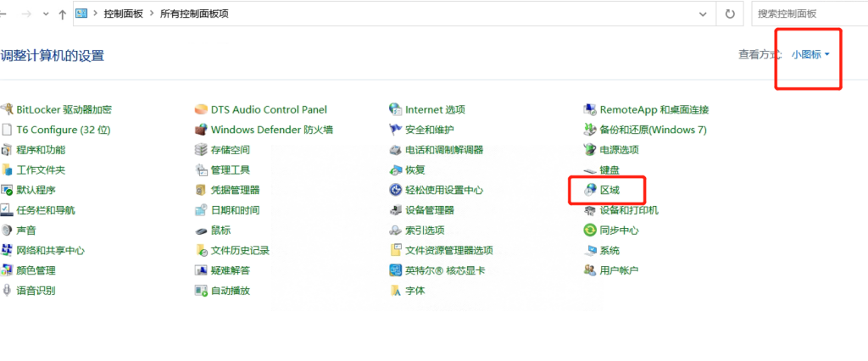
Task: Open the 轻松使用设置中心 icon
Action: pos(395,190)
